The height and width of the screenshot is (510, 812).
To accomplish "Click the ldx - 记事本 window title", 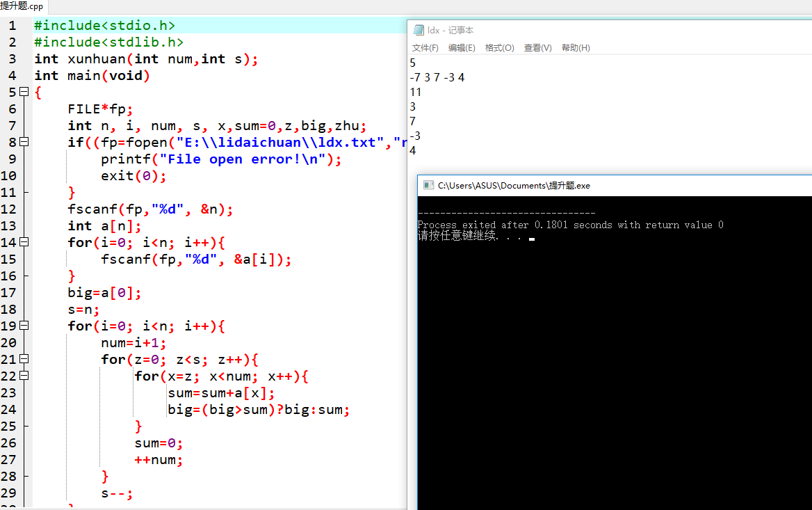I will coord(450,30).
